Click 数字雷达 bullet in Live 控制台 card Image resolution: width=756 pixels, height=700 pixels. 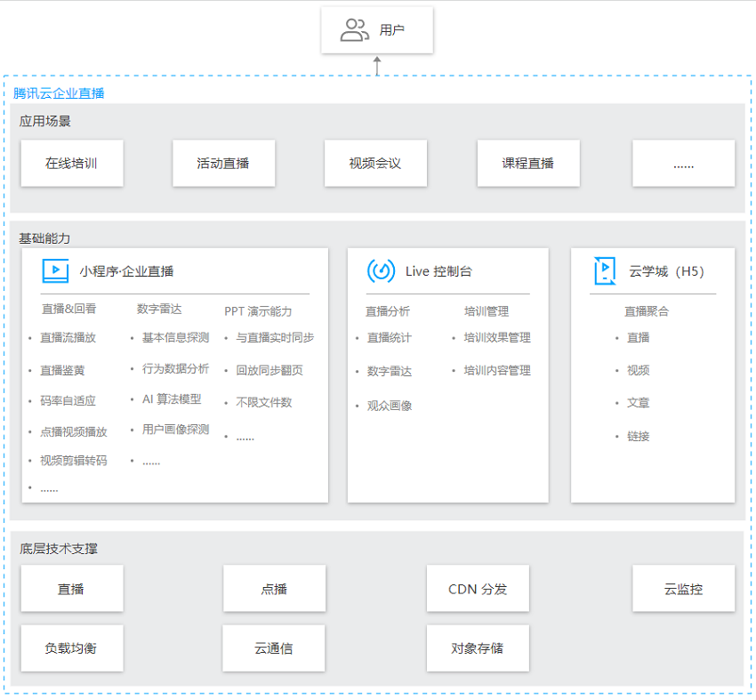pyautogui.click(x=390, y=371)
